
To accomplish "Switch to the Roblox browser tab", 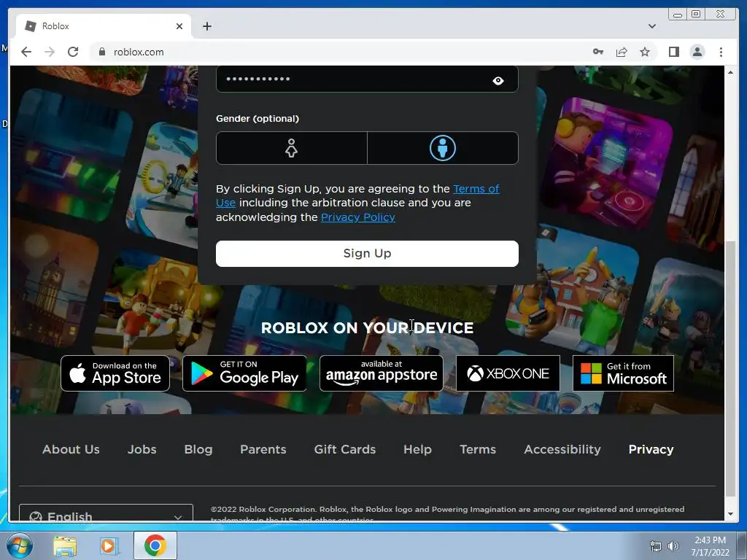I will click(104, 26).
